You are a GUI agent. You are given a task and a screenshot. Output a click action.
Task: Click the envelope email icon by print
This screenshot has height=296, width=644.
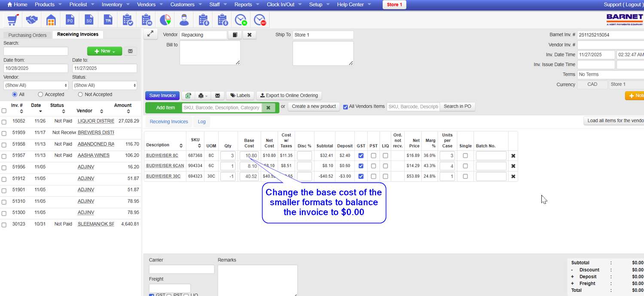coord(217,96)
